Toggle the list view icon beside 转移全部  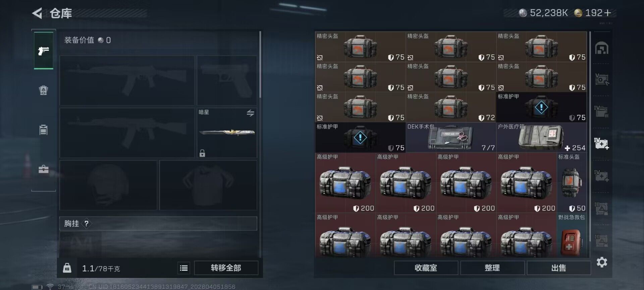pyautogui.click(x=184, y=268)
